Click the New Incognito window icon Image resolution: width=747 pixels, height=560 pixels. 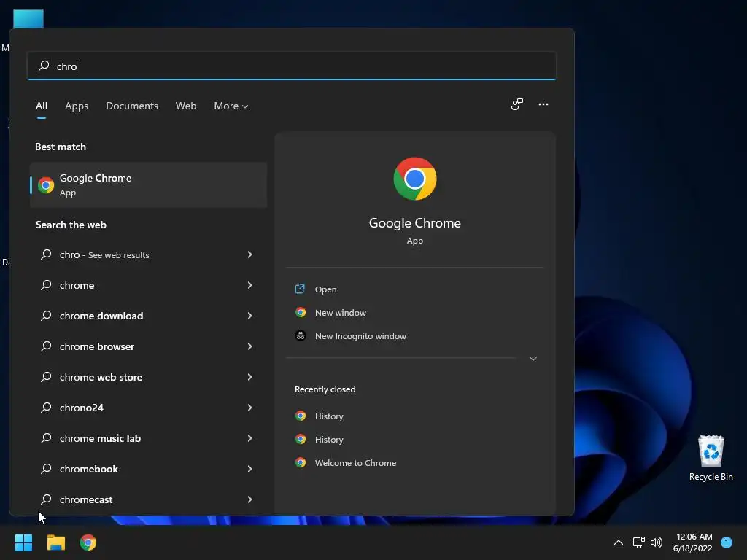coord(301,335)
